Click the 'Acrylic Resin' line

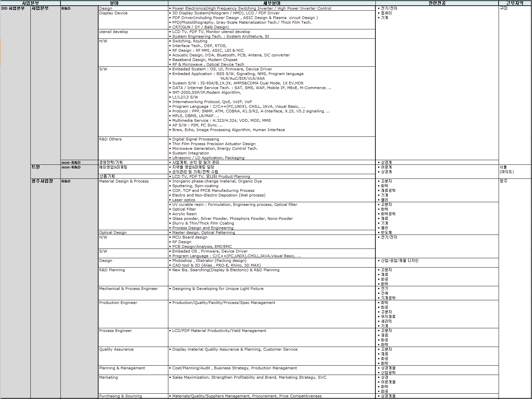pyautogui.click(x=183, y=214)
